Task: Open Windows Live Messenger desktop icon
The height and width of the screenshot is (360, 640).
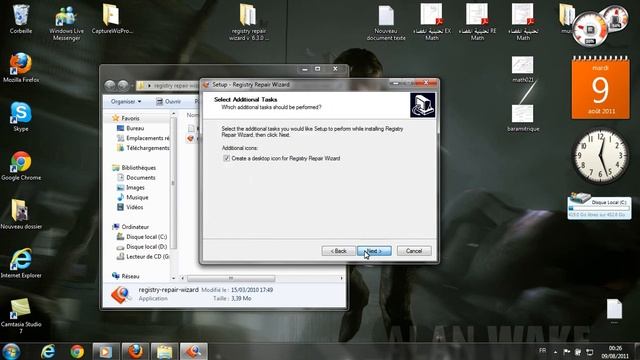Action: [66, 23]
